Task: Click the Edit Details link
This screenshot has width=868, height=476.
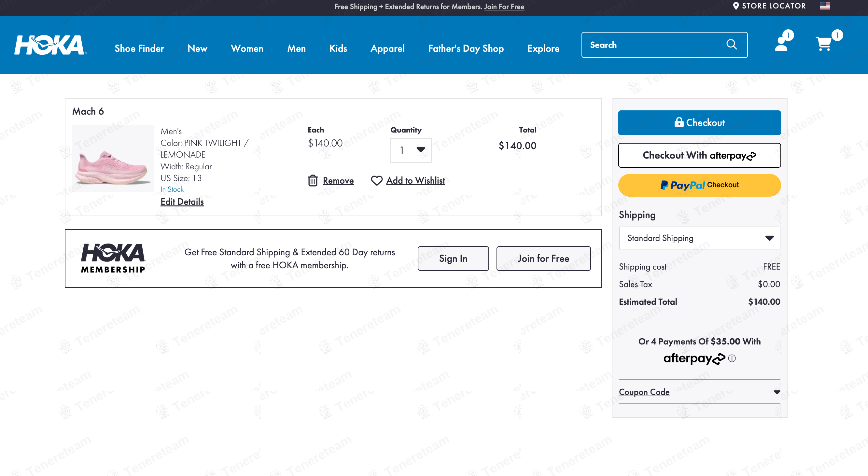Action: 182,202
